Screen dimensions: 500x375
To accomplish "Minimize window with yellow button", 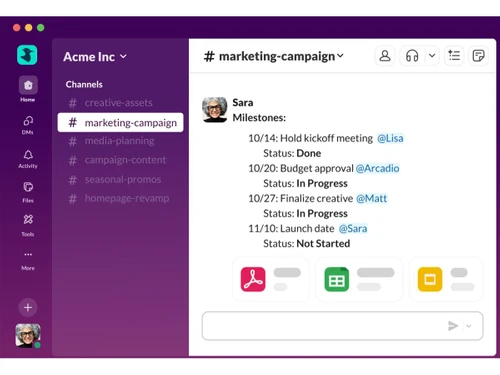I will 29,28.
